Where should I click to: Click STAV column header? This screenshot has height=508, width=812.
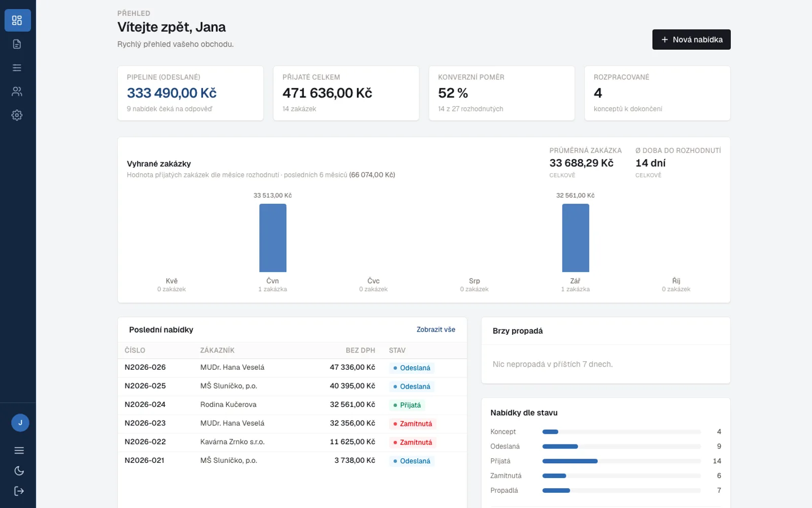pos(397,351)
